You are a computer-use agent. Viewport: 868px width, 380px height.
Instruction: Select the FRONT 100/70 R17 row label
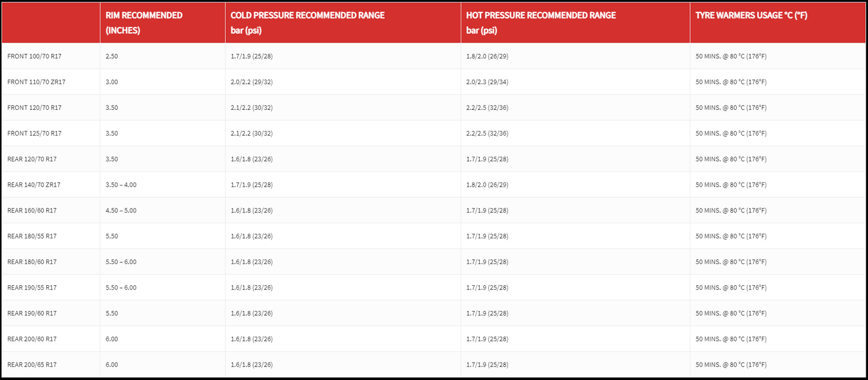[x=34, y=56]
